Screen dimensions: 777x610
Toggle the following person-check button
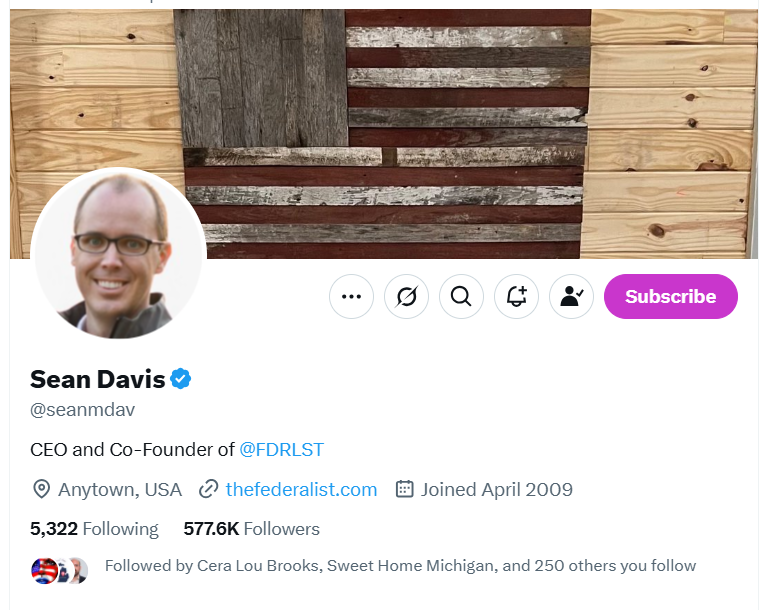point(571,296)
